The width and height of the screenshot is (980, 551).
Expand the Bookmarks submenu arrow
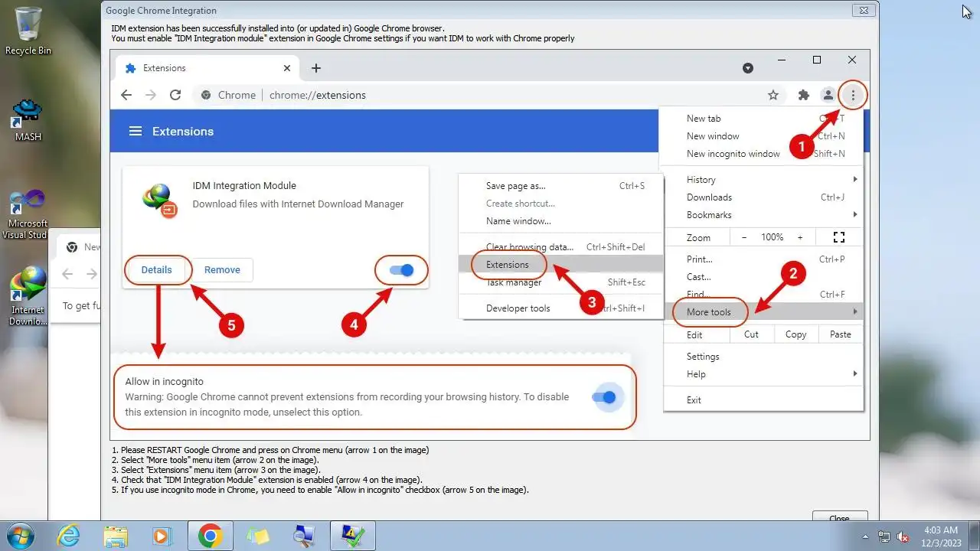coord(855,215)
